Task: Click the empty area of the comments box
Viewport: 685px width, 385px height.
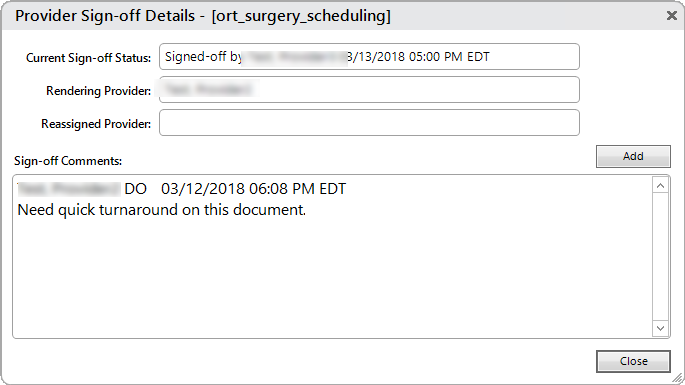Action: (332, 275)
